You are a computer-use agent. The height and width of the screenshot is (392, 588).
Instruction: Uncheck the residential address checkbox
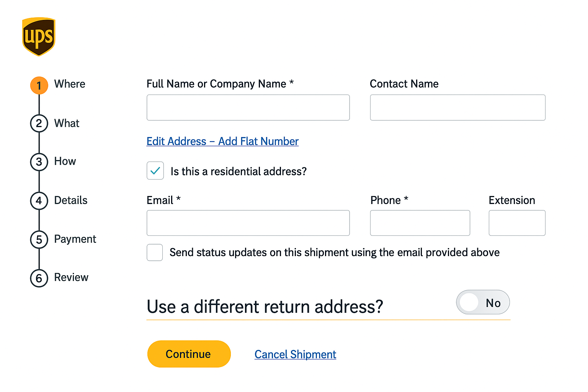(155, 171)
